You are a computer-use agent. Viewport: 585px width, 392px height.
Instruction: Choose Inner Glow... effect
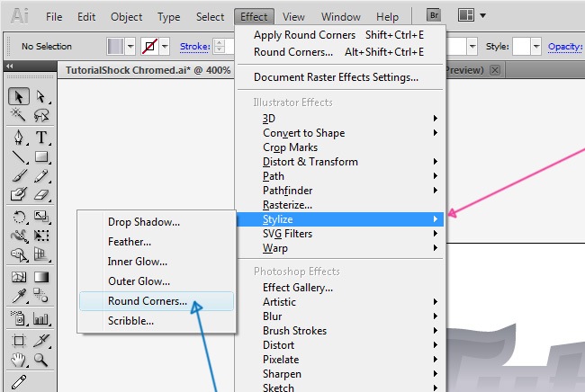point(157,262)
